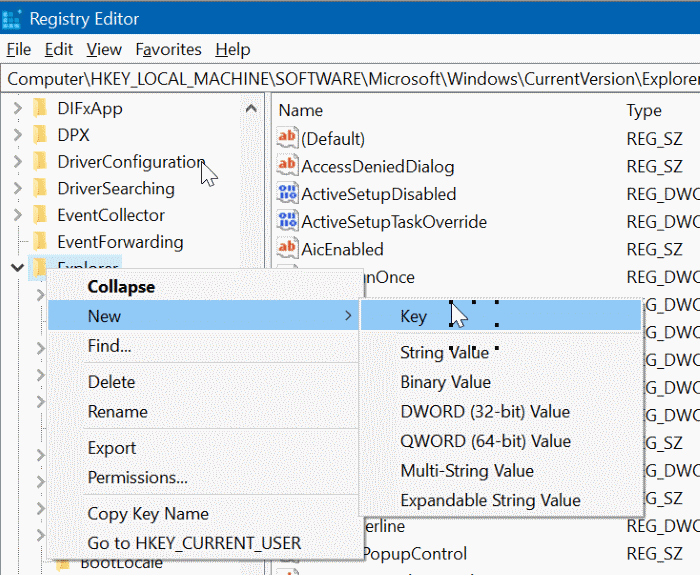This screenshot has width=700, height=575.
Task: Choose Collapse in the context menu
Action: click(203, 287)
